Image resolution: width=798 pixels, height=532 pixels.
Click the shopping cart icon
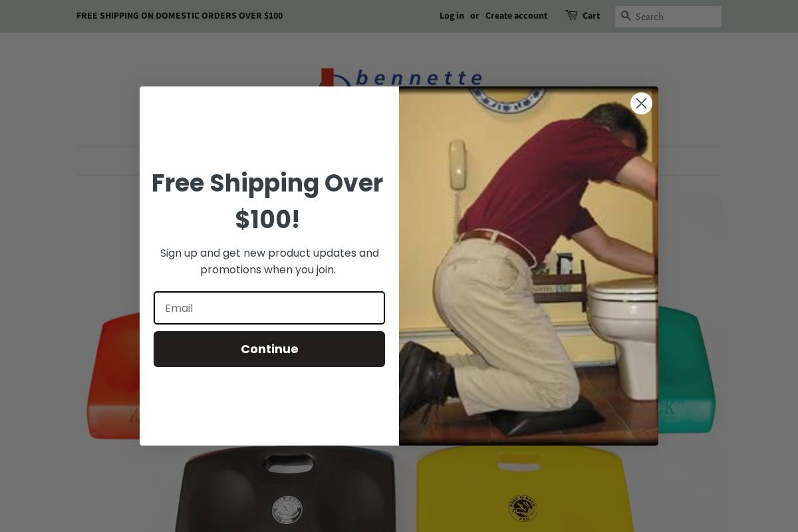pos(571,15)
